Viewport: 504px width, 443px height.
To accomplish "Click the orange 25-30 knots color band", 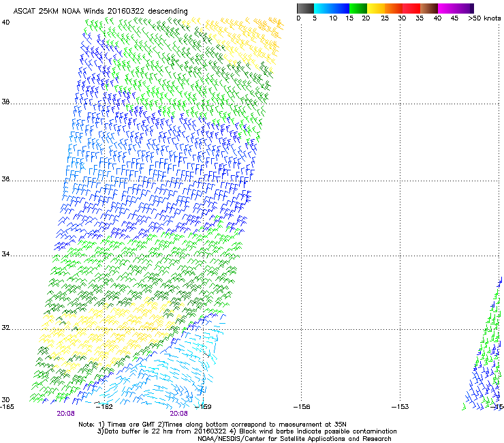I will coord(394,8).
